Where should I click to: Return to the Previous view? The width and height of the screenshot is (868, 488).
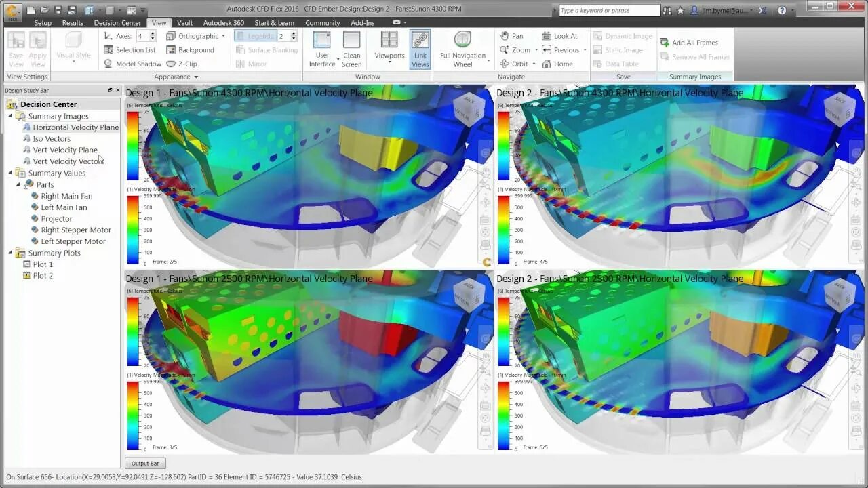[x=560, y=50]
